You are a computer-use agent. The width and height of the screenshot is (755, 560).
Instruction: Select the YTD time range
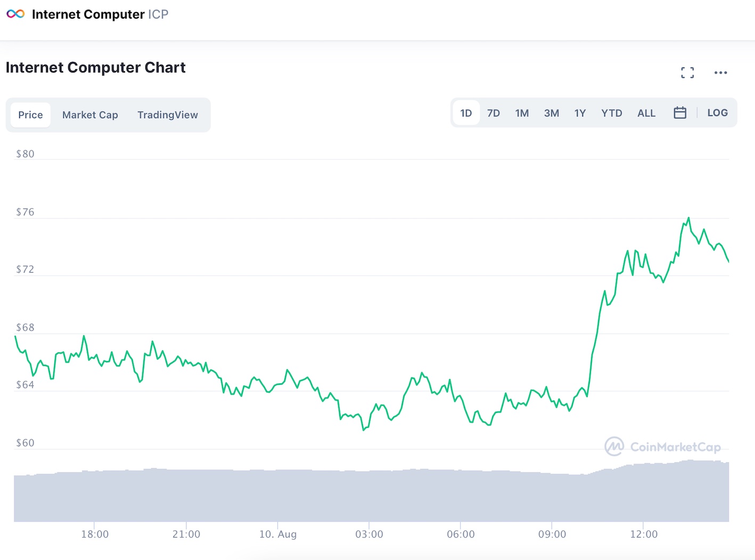(x=612, y=113)
